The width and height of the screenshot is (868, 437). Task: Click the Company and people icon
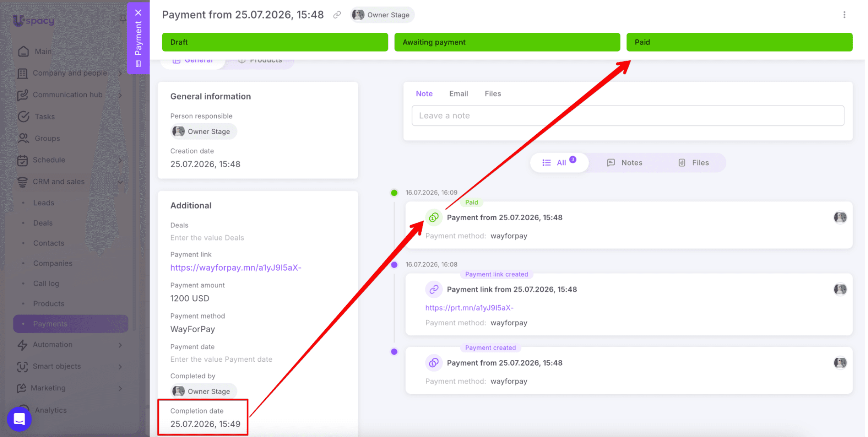click(x=22, y=73)
